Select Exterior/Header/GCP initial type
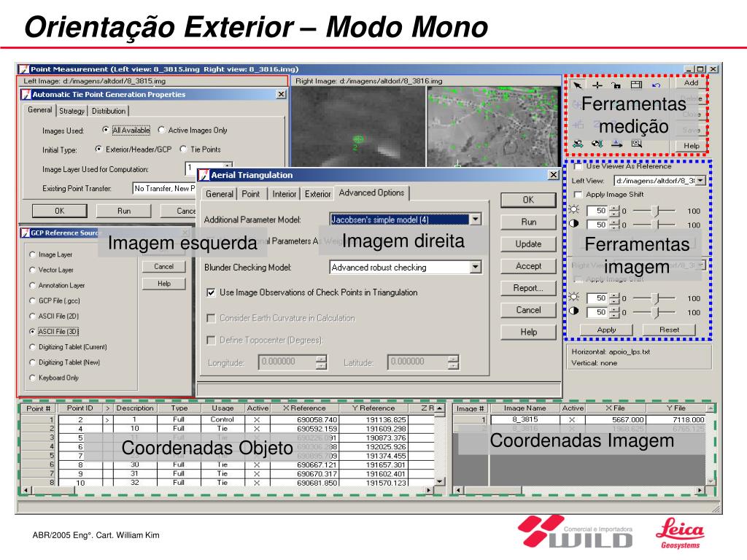Viewport: 747px width, 560px height. tap(98, 149)
